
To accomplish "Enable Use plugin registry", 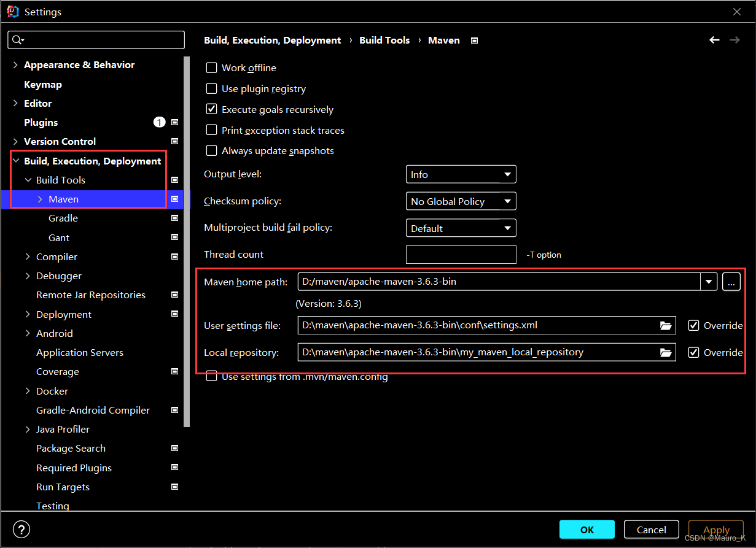I will tap(211, 89).
